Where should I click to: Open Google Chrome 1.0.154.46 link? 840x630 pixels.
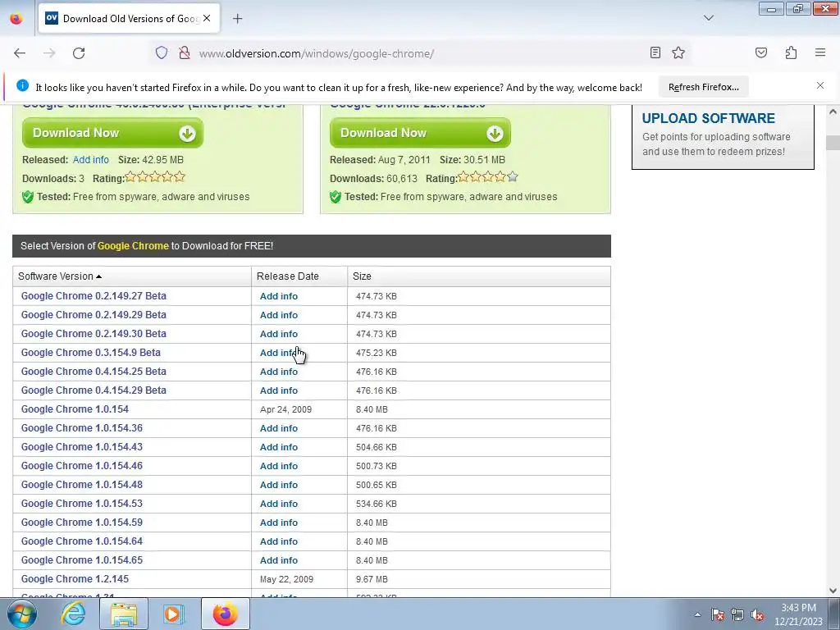point(81,466)
